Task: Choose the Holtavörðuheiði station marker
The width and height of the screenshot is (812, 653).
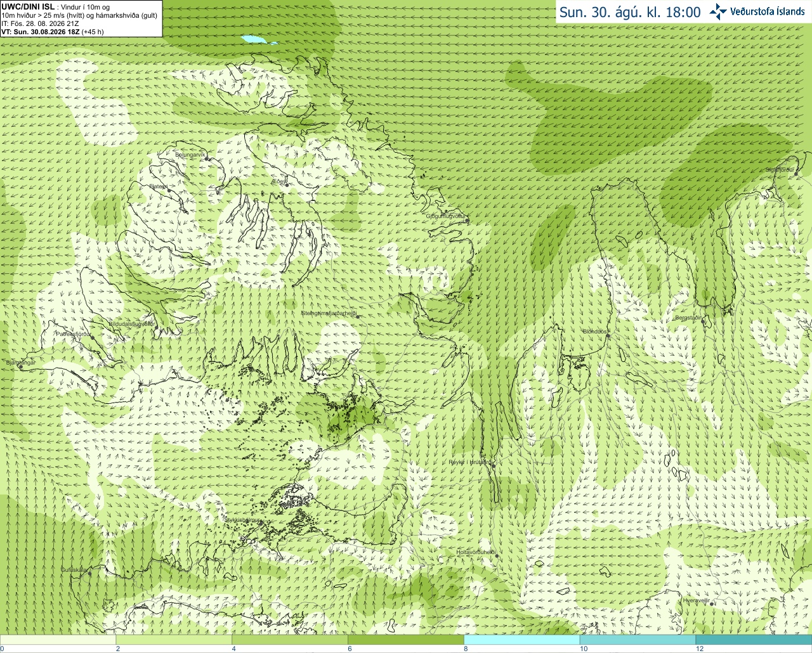Action: tap(497, 556)
